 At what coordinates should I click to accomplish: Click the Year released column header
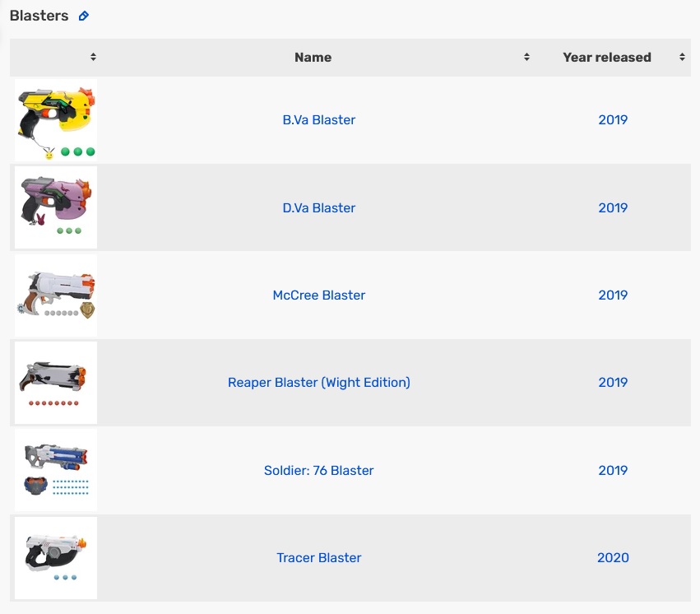pyautogui.click(x=607, y=57)
